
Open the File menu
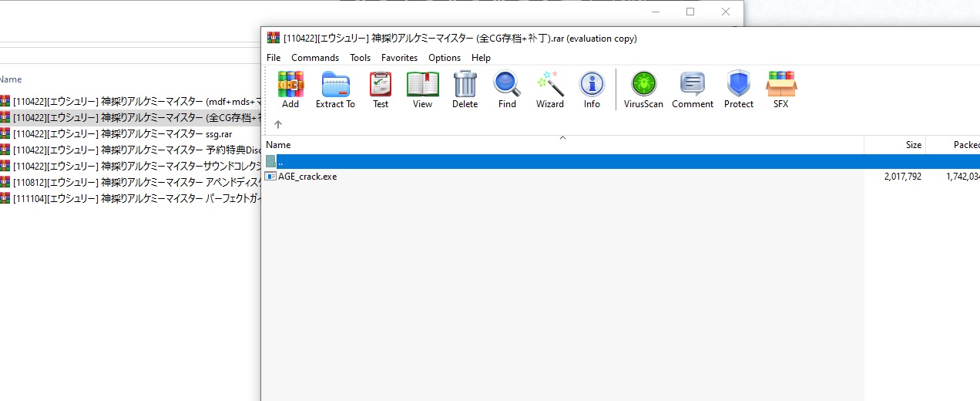(x=274, y=58)
